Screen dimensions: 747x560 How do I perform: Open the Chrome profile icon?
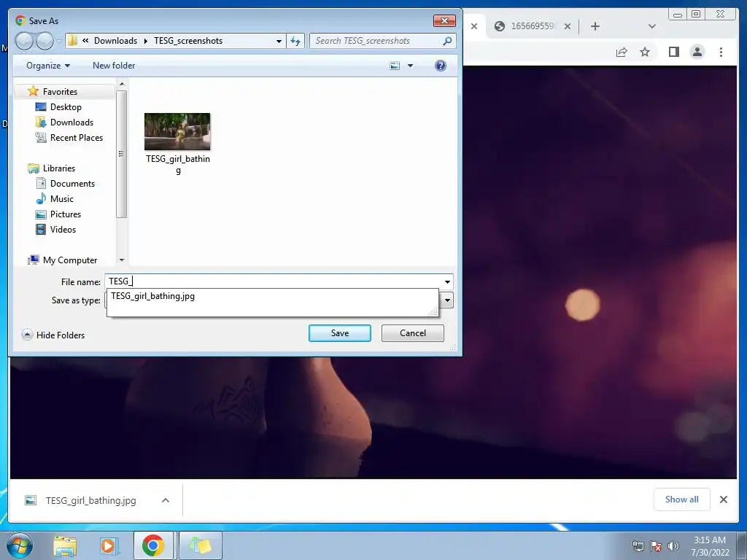pyautogui.click(x=697, y=52)
